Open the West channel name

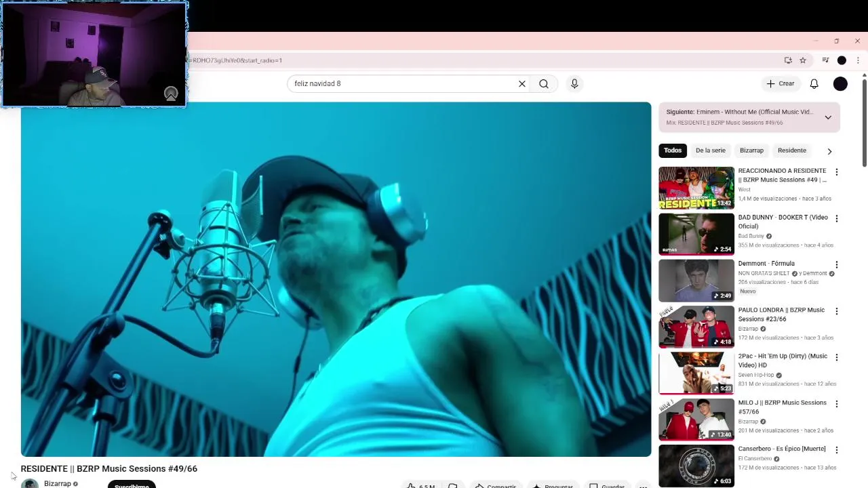pos(745,190)
